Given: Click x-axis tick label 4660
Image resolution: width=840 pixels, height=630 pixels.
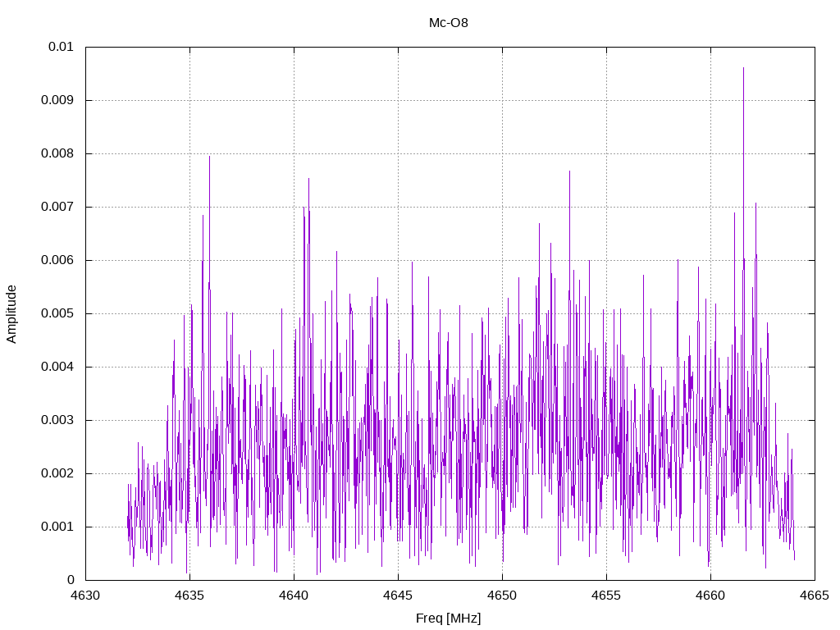Looking at the screenshot, I should click(711, 596).
